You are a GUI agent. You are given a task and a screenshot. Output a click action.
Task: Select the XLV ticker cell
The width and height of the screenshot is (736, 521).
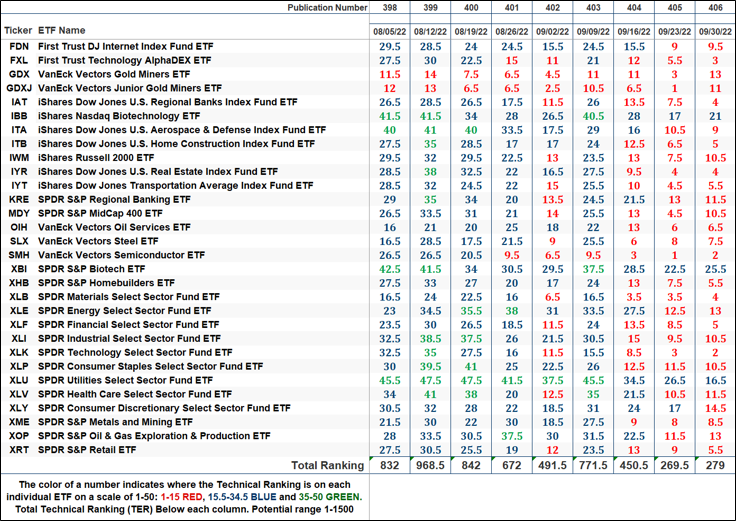coord(19,394)
